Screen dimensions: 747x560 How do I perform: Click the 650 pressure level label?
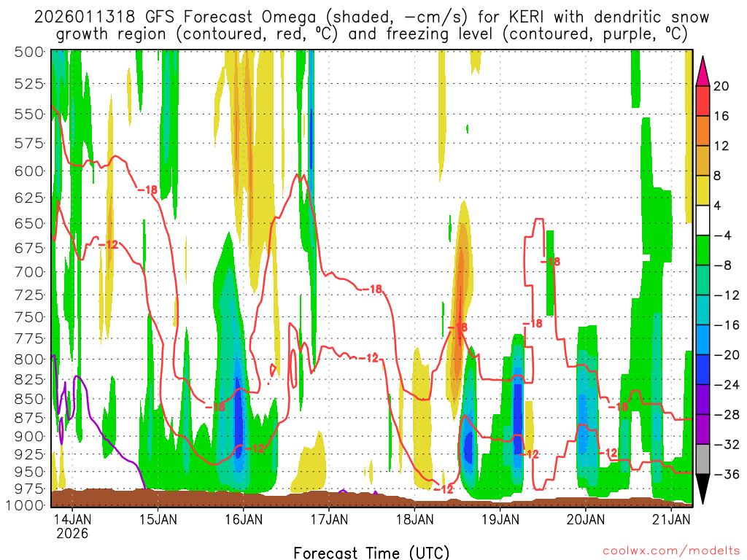(29, 223)
